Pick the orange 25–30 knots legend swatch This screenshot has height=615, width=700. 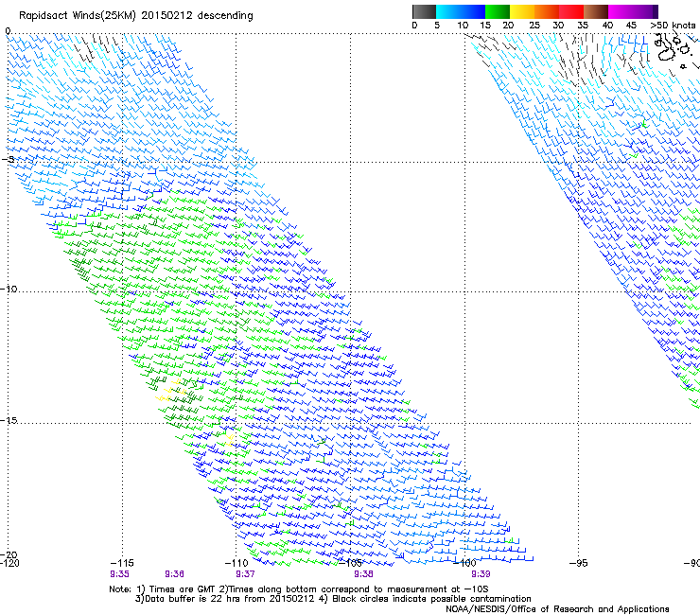[547, 11]
